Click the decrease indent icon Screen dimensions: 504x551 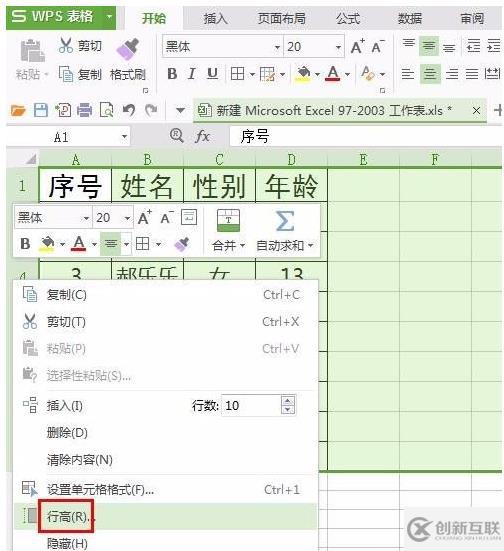click(473, 46)
